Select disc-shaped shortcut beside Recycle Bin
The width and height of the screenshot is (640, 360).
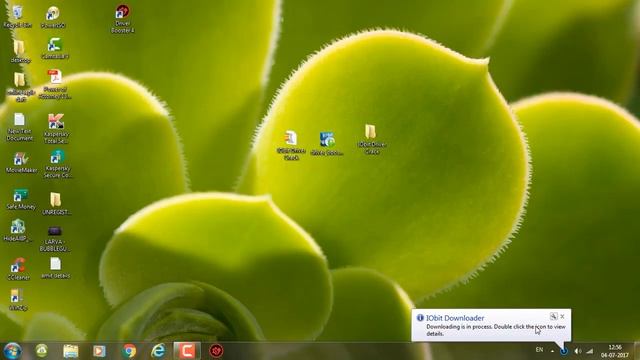click(53, 17)
